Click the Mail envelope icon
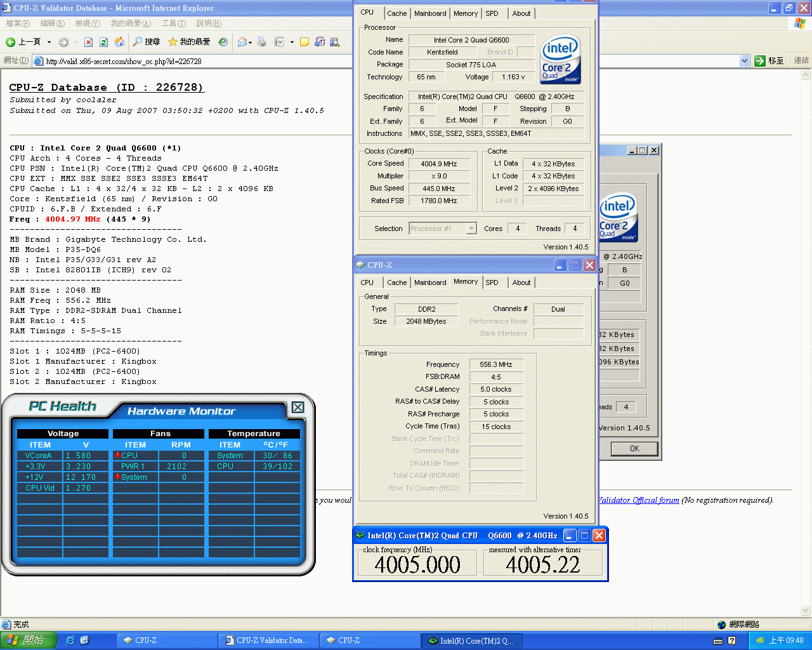Screen dimensions: 812x650 pyautogui.click(x=242, y=42)
